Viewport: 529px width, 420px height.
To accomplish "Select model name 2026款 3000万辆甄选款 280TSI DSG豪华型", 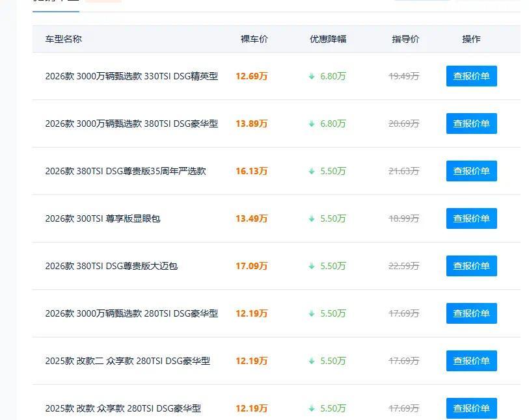I will [x=131, y=314].
